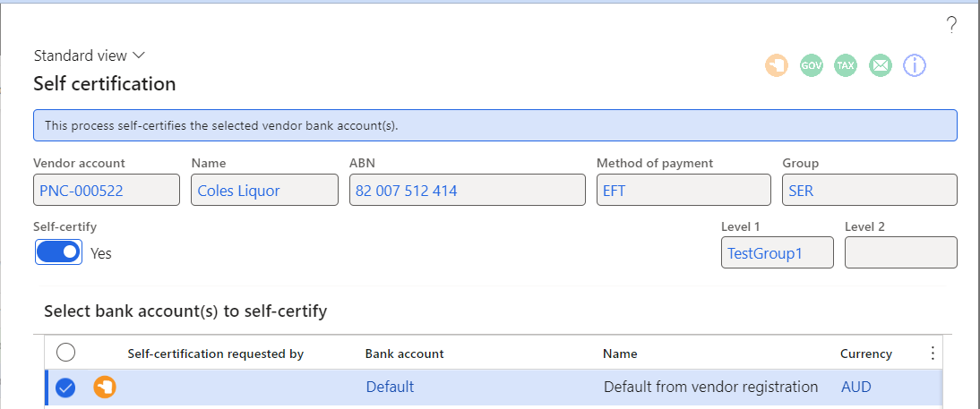Click the green GOV status icon
980x409 pixels.
[812, 65]
